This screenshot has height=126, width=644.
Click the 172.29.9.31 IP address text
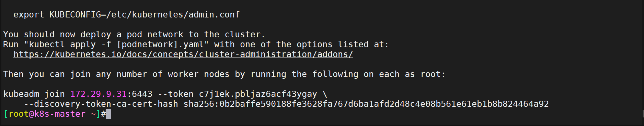98,94
